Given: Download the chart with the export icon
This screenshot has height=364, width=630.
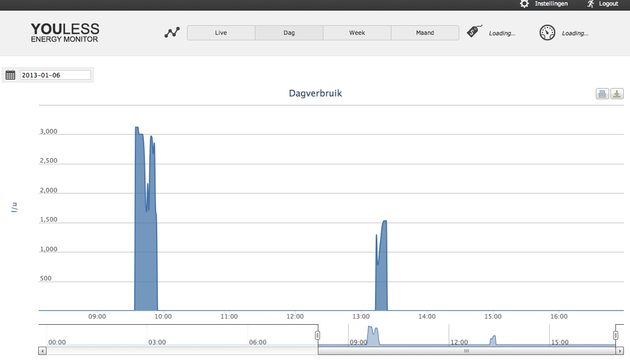Looking at the screenshot, I should point(617,94).
